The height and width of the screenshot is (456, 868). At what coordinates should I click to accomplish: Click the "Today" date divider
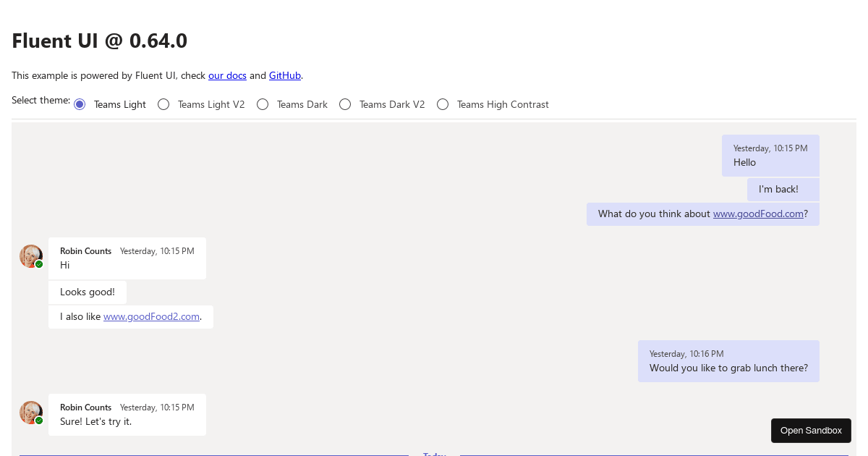point(434,454)
